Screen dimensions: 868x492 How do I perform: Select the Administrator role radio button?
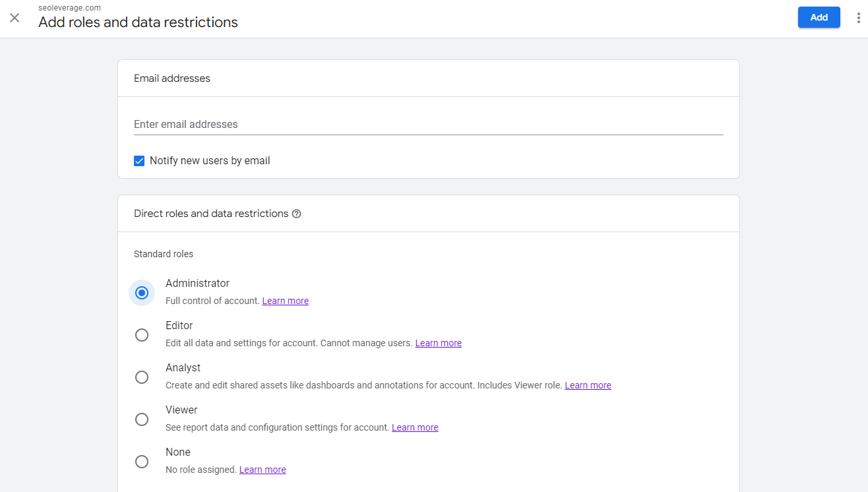(x=142, y=293)
